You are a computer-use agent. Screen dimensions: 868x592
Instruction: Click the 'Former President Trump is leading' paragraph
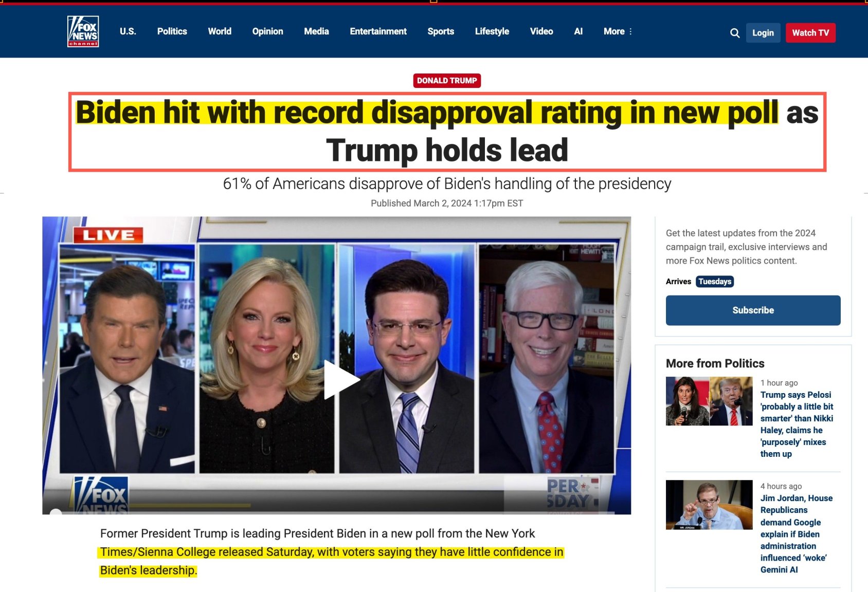[x=332, y=552]
